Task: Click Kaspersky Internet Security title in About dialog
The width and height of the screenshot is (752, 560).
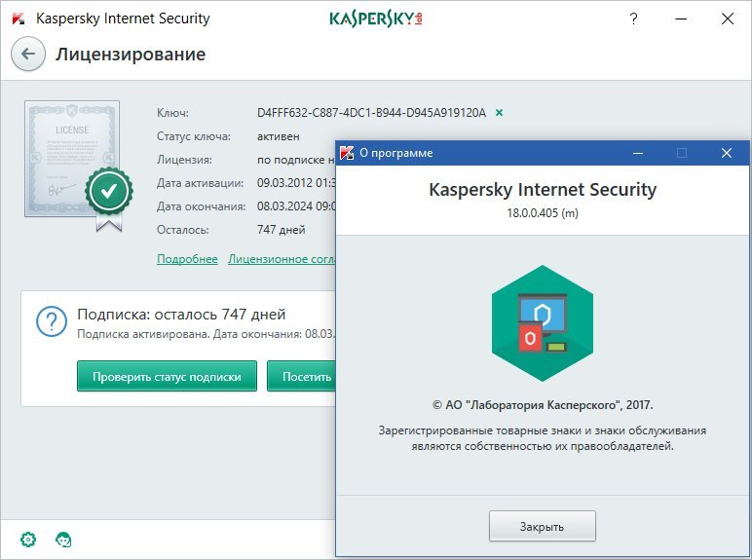Action: (x=543, y=189)
